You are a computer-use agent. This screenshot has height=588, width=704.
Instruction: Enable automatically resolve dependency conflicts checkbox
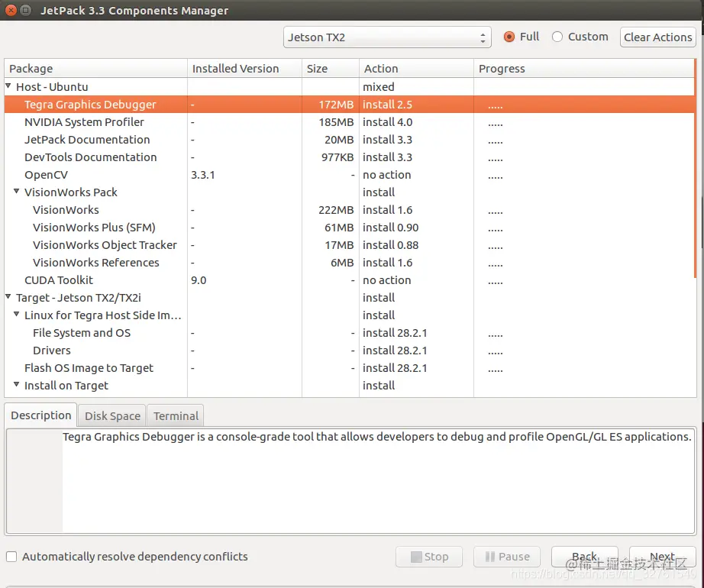11,557
